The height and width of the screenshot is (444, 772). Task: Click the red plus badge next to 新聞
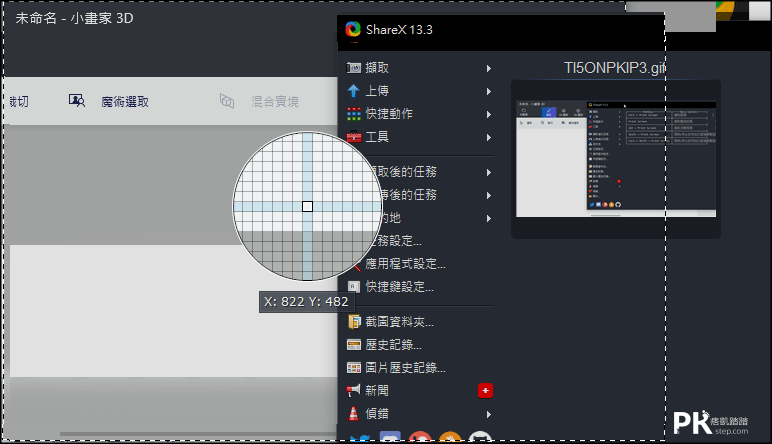click(x=485, y=391)
